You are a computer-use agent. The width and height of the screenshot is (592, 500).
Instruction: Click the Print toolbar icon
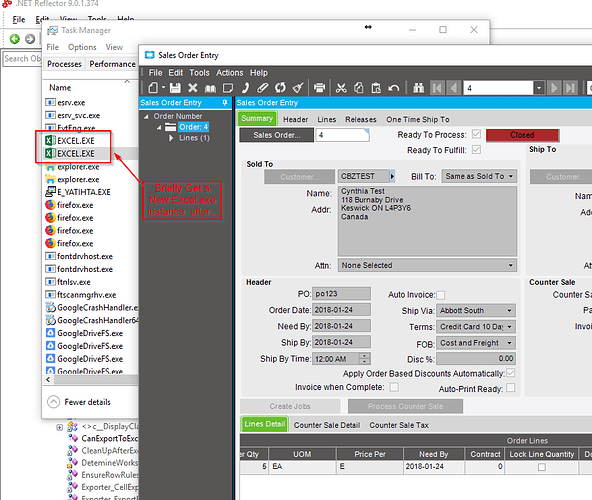coord(319,88)
